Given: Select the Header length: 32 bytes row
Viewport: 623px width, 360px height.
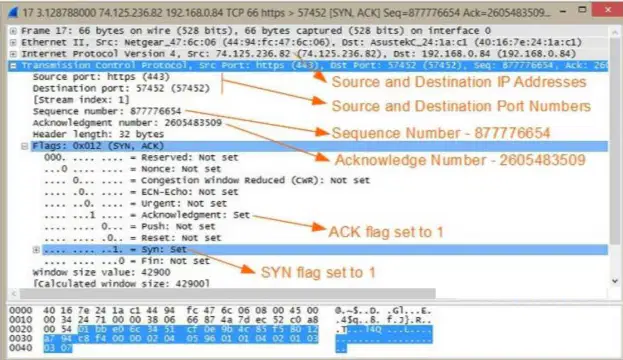Looking at the screenshot, I should [x=98, y=134].
